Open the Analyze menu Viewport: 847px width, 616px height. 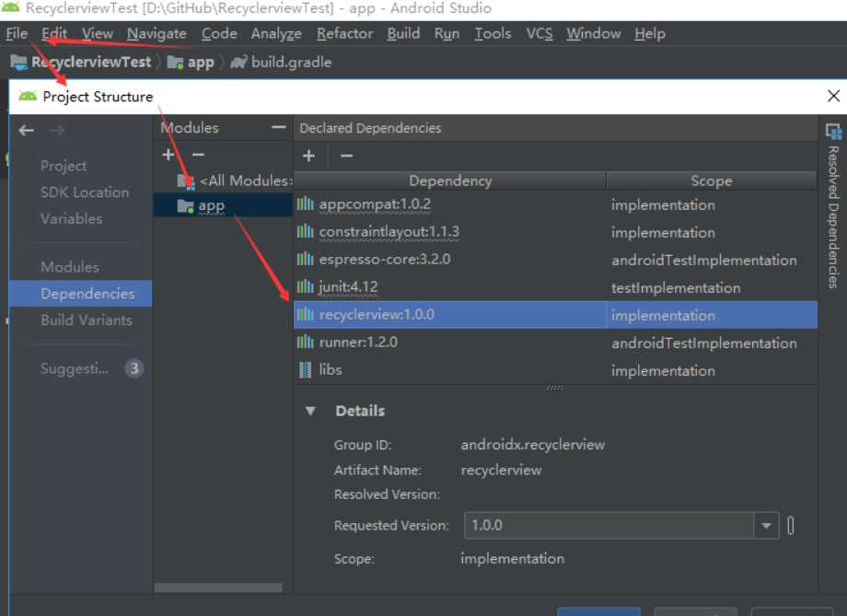tap(276, 33)
